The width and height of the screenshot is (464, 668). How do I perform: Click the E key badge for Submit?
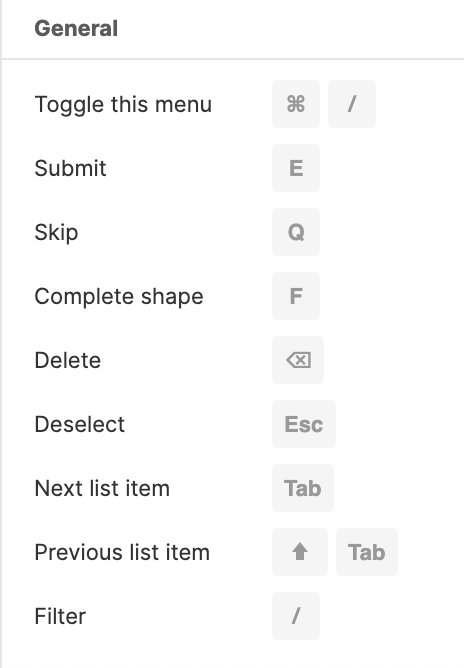[x=296, y=168]
